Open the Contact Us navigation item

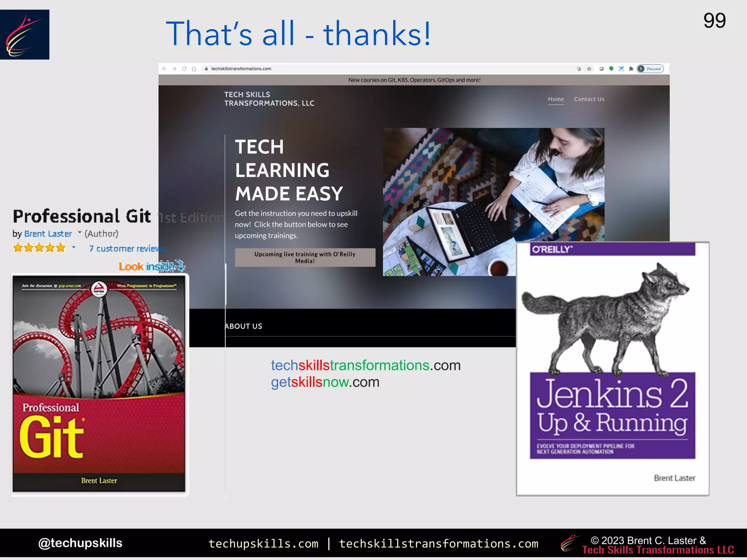[589, 99]
